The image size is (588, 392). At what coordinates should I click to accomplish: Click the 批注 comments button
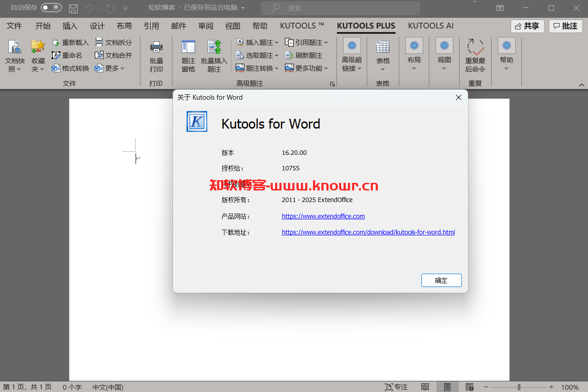tap(566, 26)
